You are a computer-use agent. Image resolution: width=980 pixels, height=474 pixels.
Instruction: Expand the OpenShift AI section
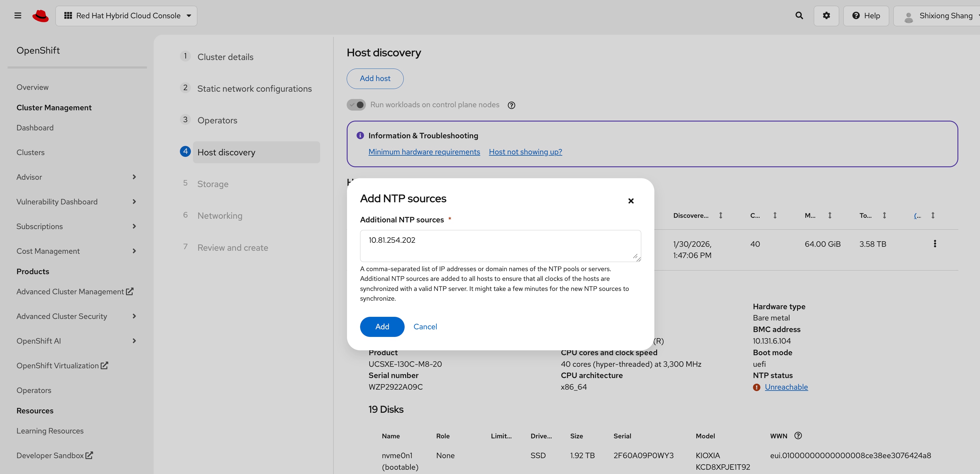click(x=76, y=341)
